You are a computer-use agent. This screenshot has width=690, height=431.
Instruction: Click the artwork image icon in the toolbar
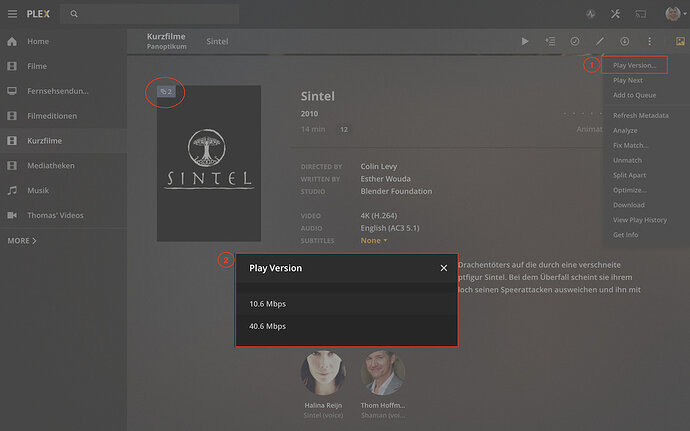[x=680, y=41]
